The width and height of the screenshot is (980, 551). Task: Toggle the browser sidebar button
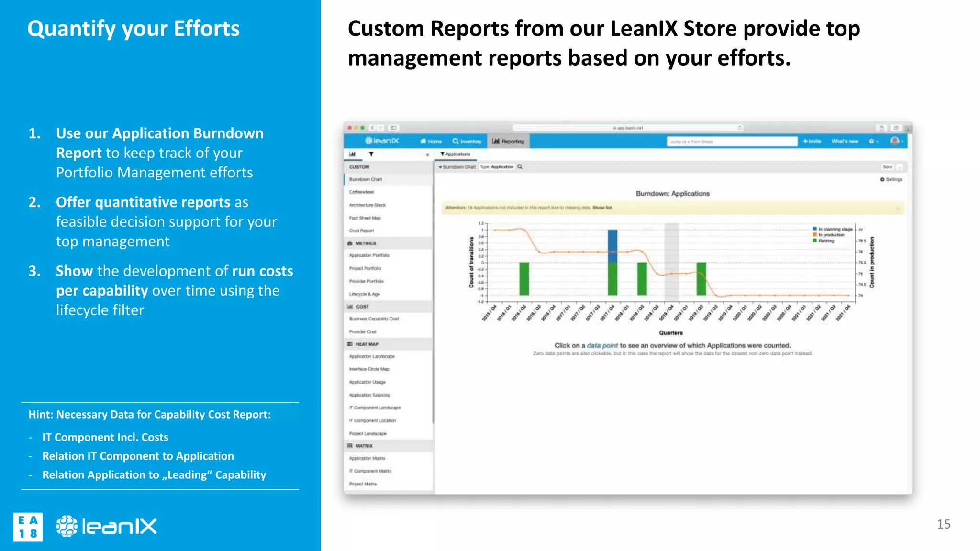(393, 128)
